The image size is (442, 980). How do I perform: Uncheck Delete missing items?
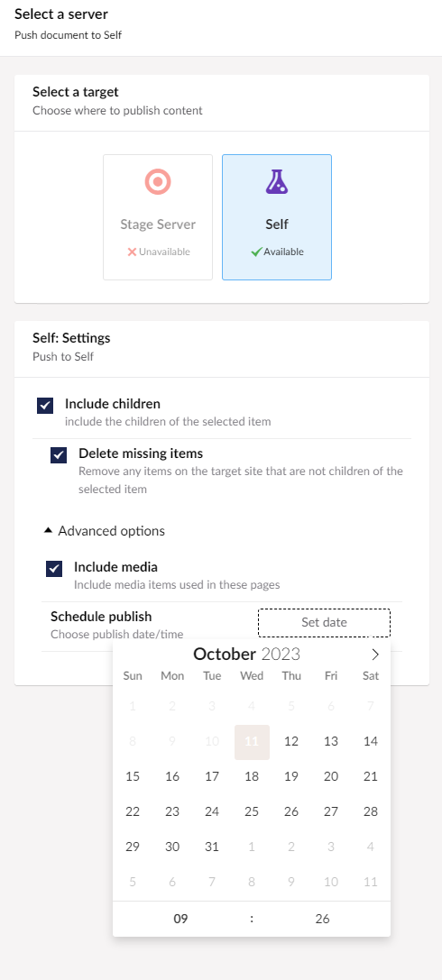tap(59, 455)
